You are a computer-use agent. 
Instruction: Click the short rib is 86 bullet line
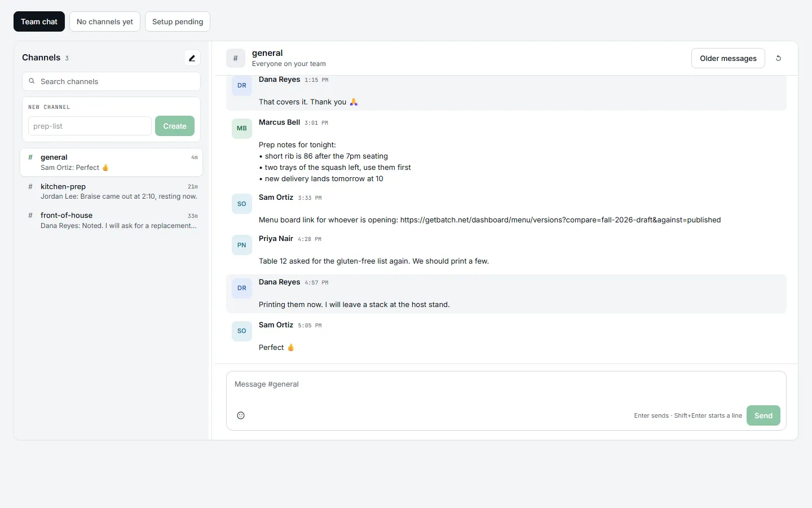(323, 156)
